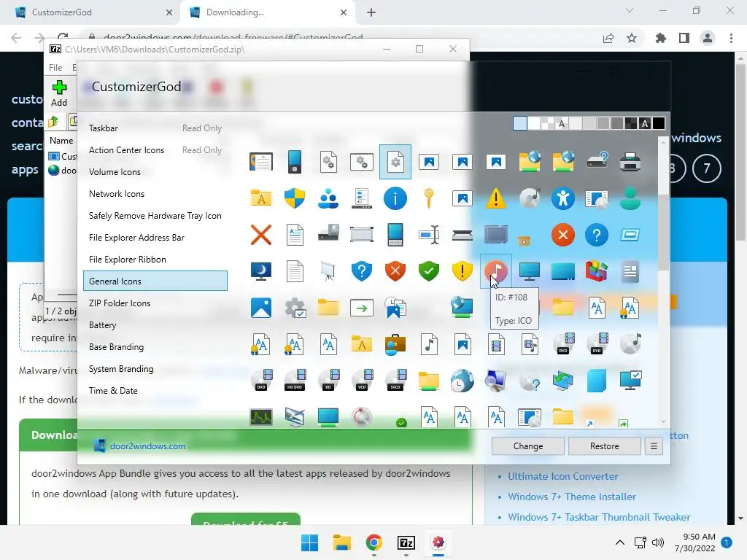Select the blue and yellow shield icon

(295, 198)
